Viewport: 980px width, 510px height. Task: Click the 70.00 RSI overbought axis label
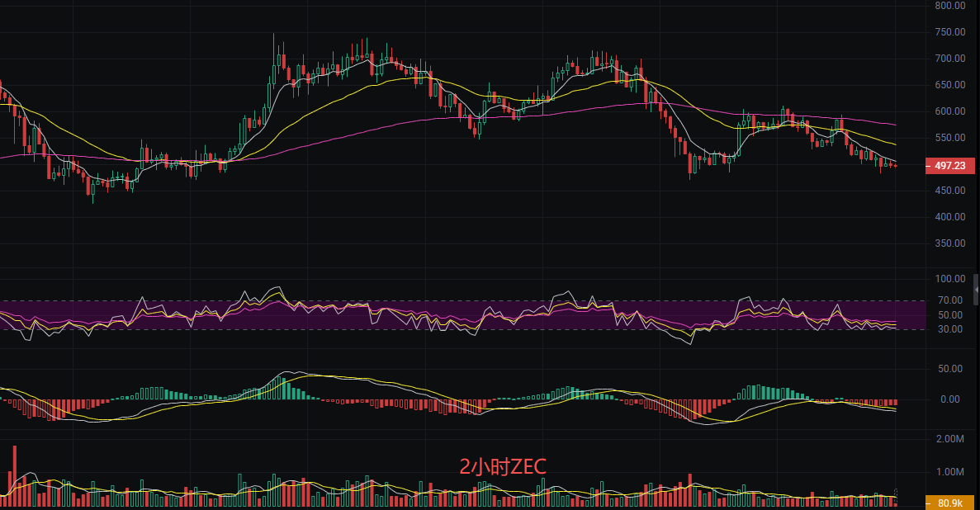click(x=950, y=300)
